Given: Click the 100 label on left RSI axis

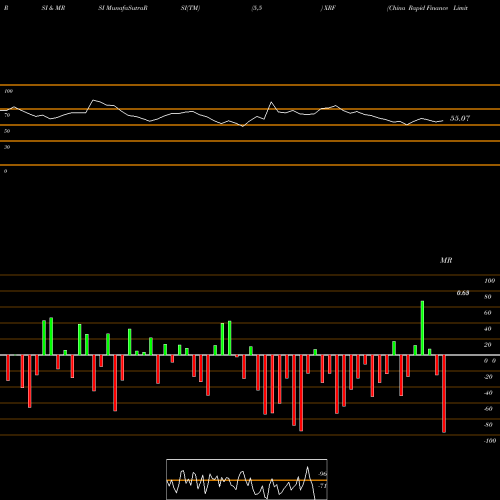Looking at the screenshot, I should pos(8,91).
